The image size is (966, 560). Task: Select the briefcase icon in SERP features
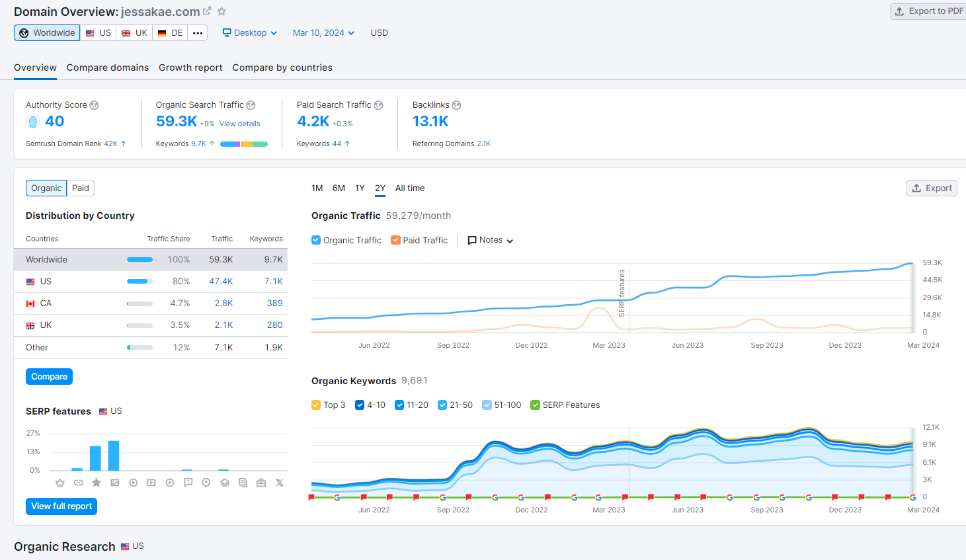coord(261,483)
